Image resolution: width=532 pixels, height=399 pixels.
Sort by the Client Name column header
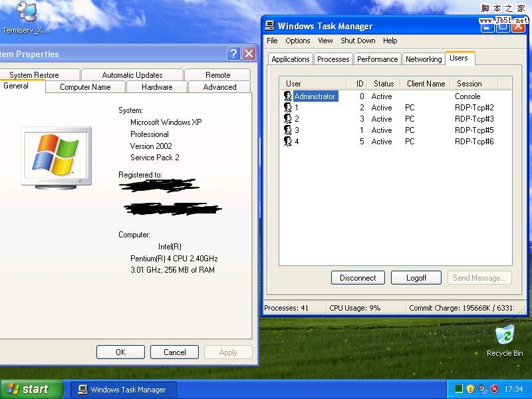(x=426, y=84)
